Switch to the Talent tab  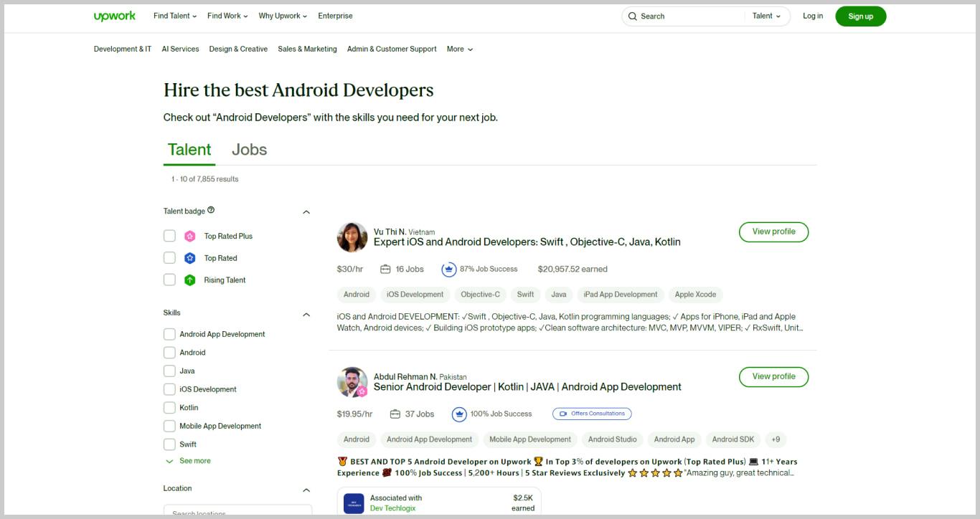[x=189, y=150]
